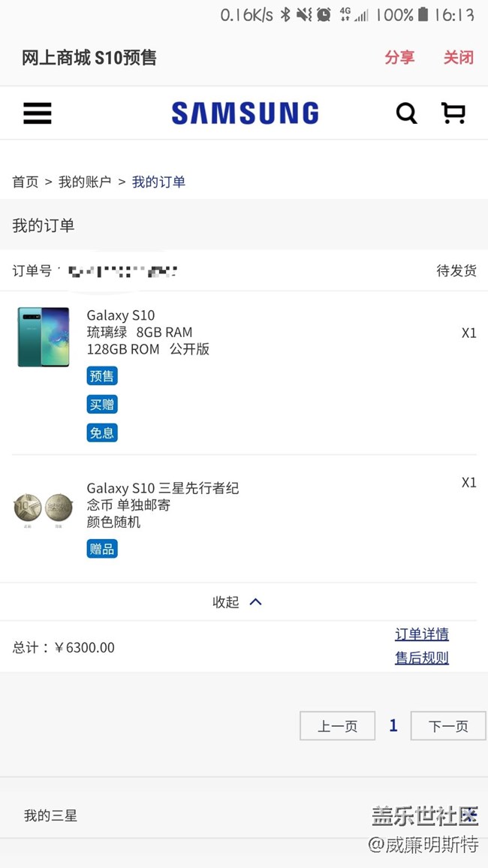The height and width of the screenshot is (868, 488).
Task: Click 我的三星 in the footer
Action: pyautogui.click(x=50, y=815)
